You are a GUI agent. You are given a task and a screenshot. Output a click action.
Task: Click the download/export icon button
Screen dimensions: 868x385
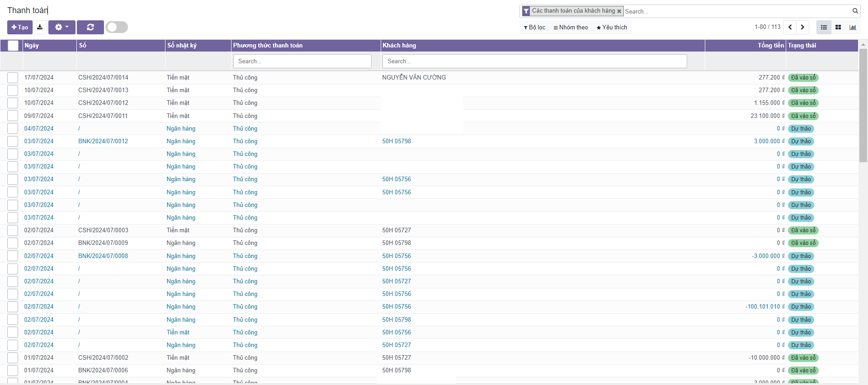tap(40, 27)
